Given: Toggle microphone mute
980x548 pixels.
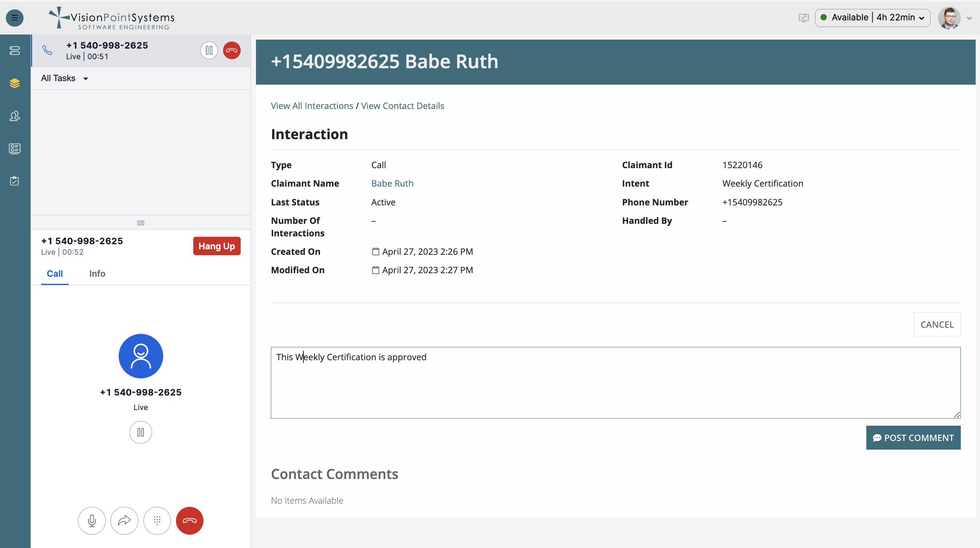Looking at the screenshot, I should tap(92, 521).
